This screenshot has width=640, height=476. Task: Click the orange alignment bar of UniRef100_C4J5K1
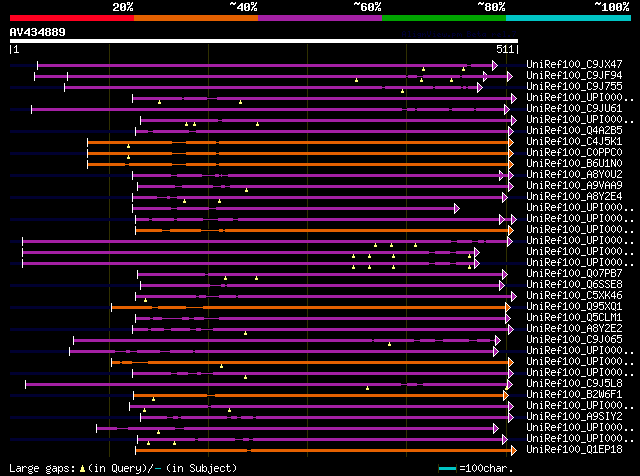(298, 142)
